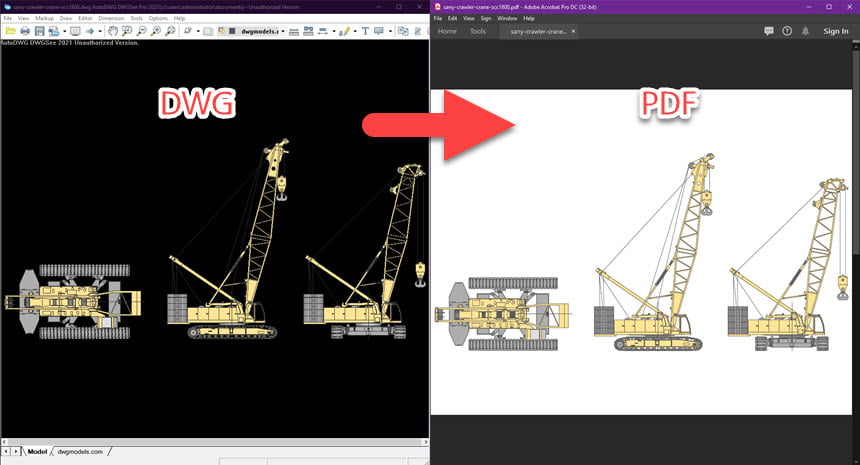Click the Zoom Out magnifier icon
This screenshot has width=860, height=465.
pyautogui.click(x=142, y=31)
